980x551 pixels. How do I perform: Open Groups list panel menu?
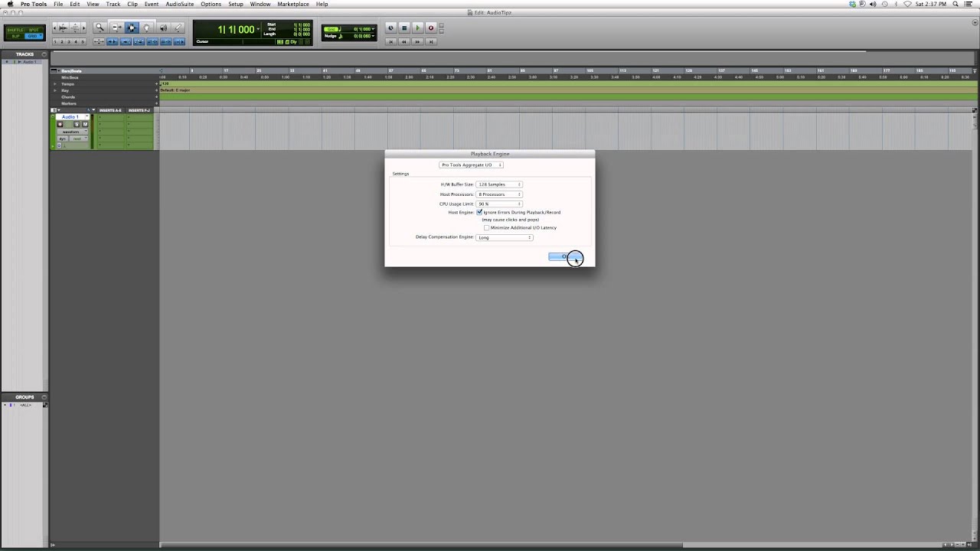click(x=44, y=397)
